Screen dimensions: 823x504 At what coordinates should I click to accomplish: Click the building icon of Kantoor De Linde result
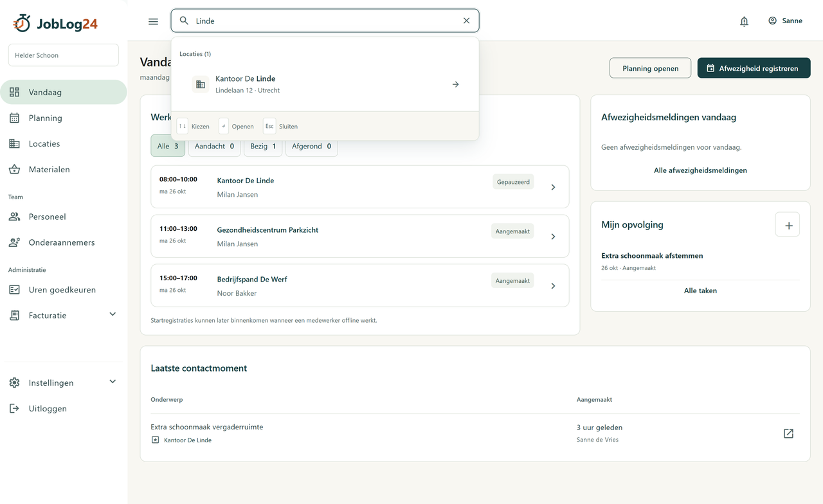201,84
